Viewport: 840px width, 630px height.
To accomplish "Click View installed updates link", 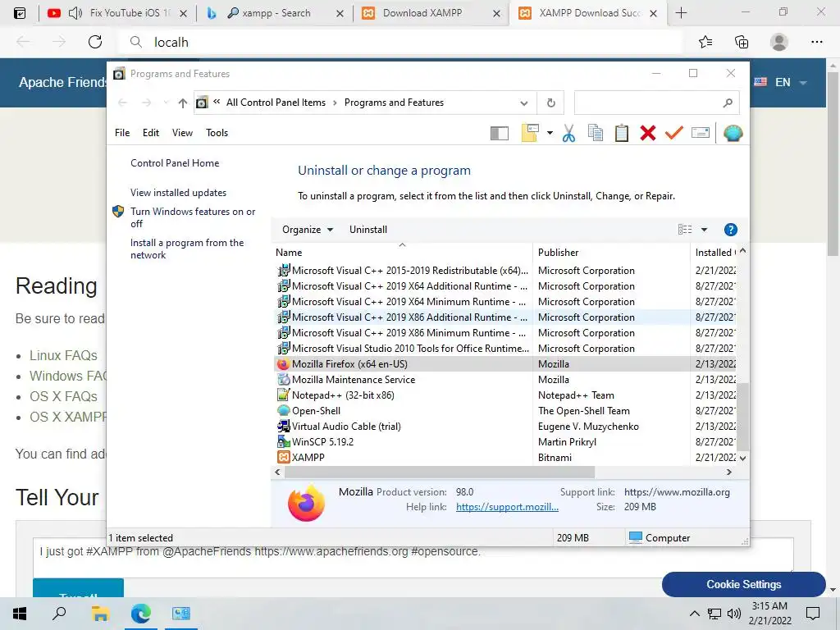I will pos(178,193).
